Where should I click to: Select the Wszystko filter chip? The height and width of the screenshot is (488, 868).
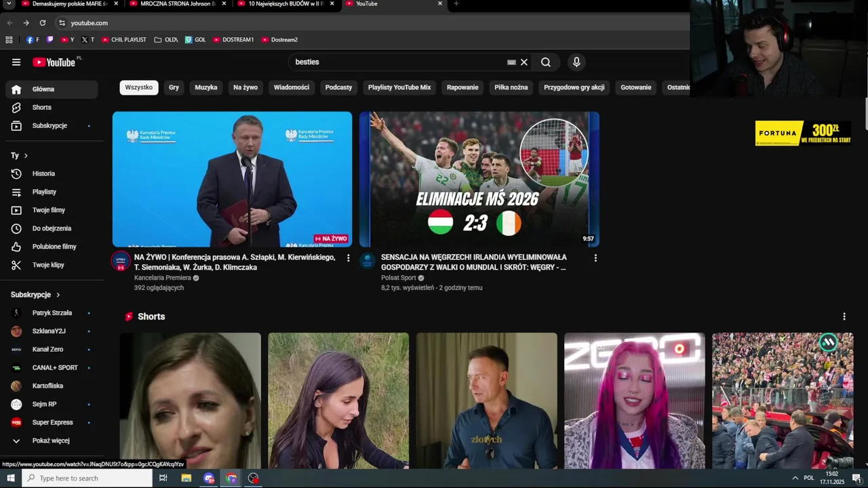point(139,87)
